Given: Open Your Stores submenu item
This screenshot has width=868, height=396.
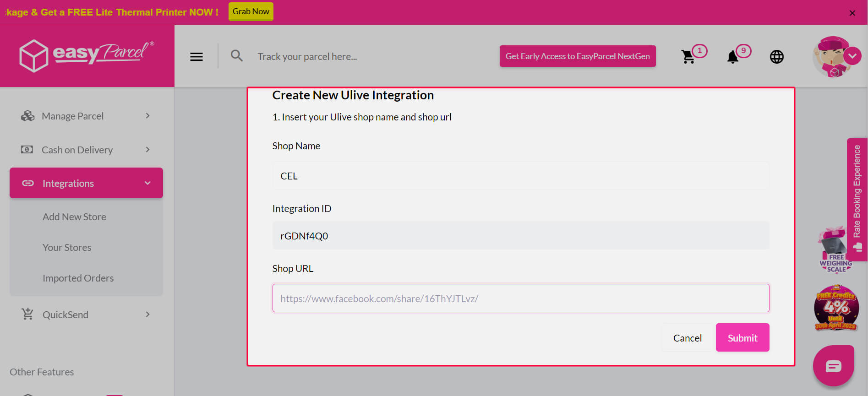Looking at the screenshot, I should [x=67, y=247].
